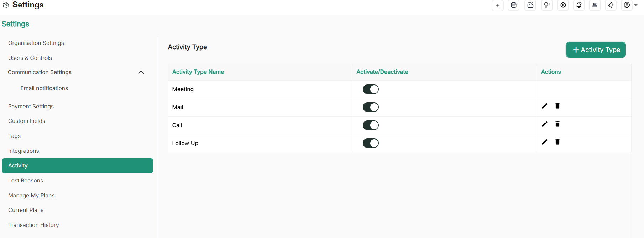644x238 pixels.
Task: Click the pencil icon for Call
Action: point(544,124)
